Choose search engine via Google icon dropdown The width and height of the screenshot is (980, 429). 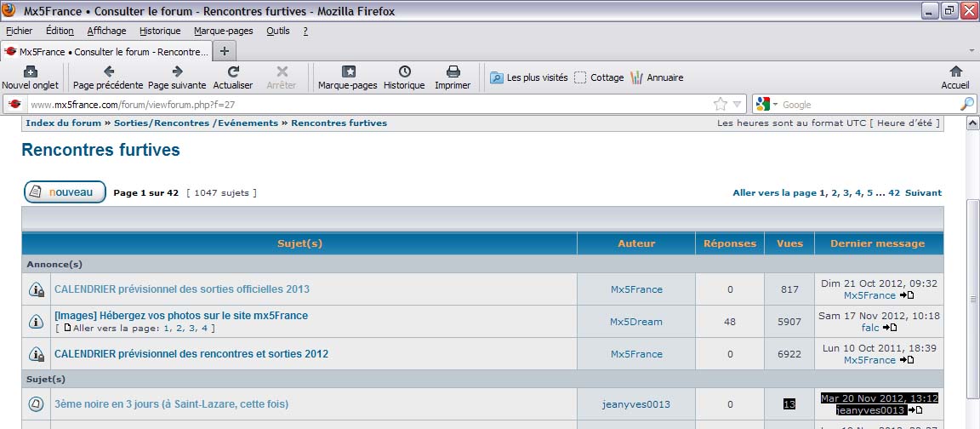766,105
